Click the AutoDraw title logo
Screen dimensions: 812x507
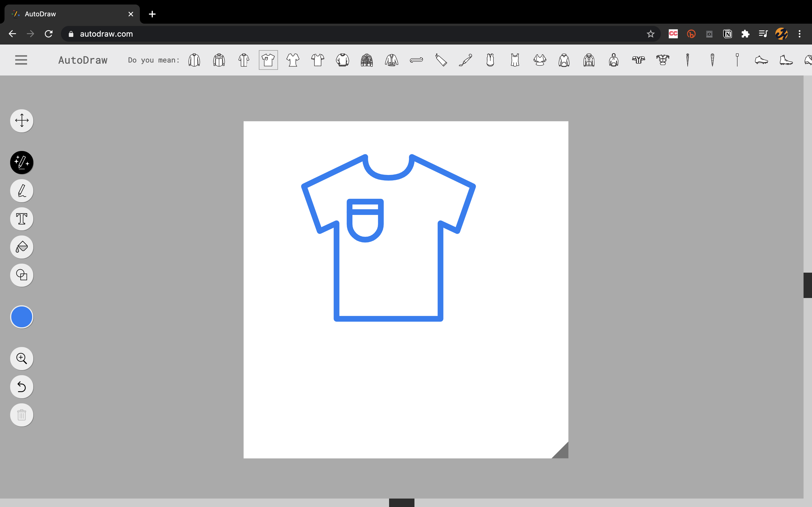83,60
